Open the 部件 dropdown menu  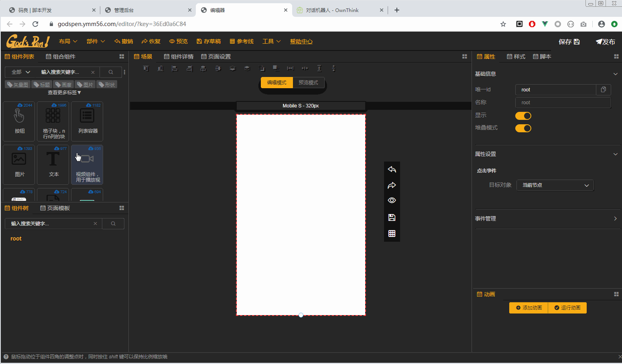click(96, 41)
